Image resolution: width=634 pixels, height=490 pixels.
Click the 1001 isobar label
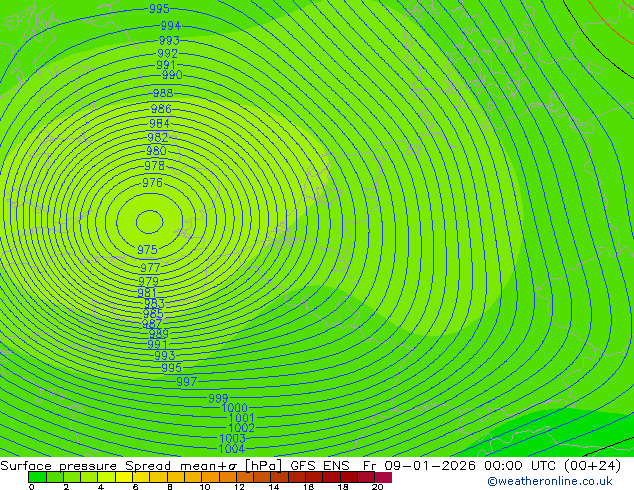(241, 418)
